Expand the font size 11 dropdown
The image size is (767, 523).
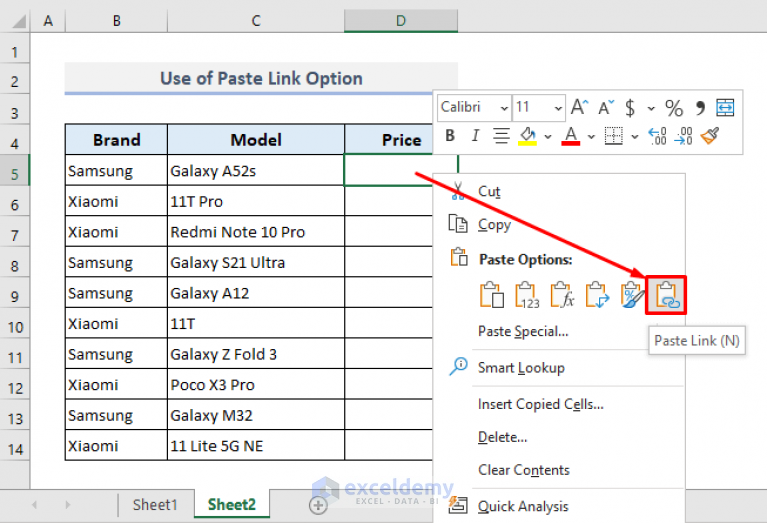pos(555,108)
